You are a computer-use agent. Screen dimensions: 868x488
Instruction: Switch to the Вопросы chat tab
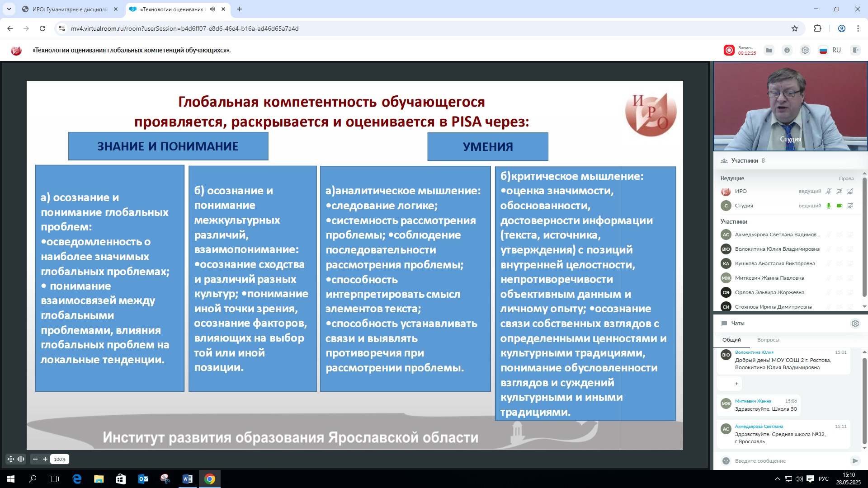point(768,340)
